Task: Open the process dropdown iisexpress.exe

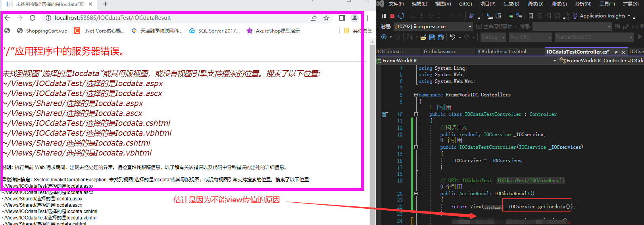Action: [x=433, y=27]
